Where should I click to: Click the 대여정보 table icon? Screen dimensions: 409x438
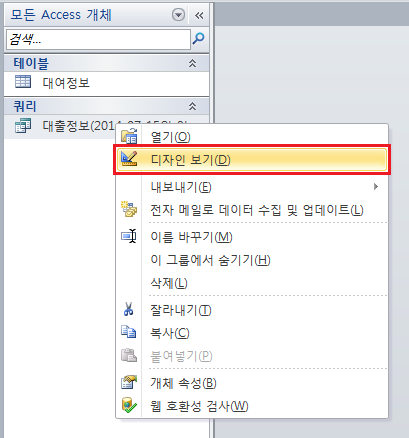pyautogui.click(x=23, y=82)
